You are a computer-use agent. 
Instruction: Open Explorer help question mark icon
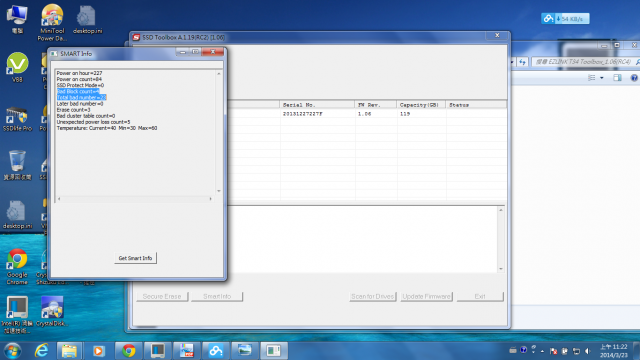634,78
